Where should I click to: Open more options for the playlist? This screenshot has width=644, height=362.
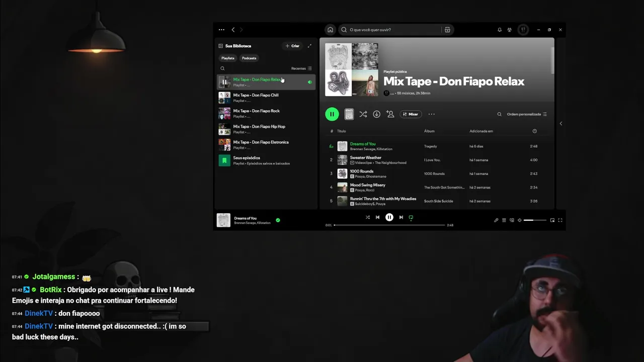(x=431, y=114)
